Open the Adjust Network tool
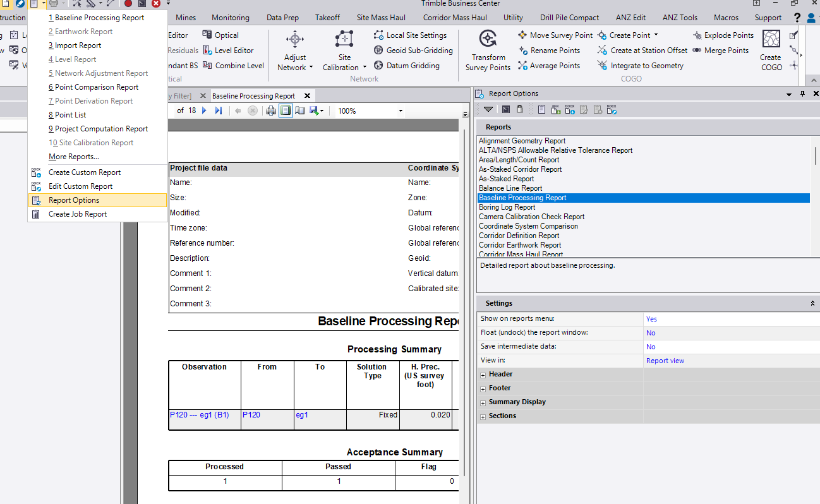 (295, 40)
